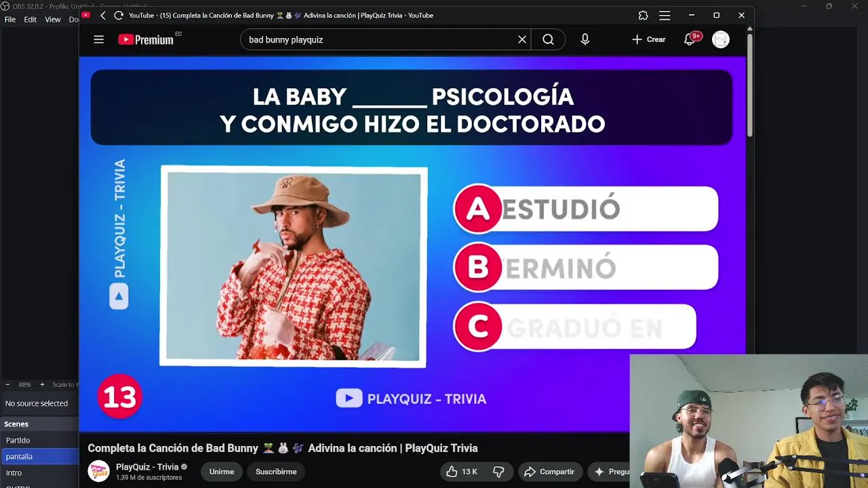This screenshot has height=488, width=868.
Task: Open the account avatar menu
Action: (x=720, y=39)
